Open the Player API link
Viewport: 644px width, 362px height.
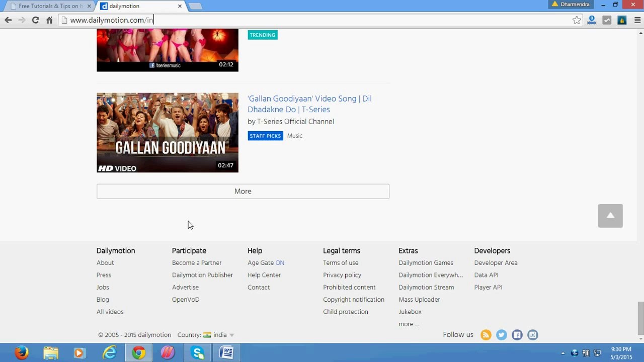(488, 288)
